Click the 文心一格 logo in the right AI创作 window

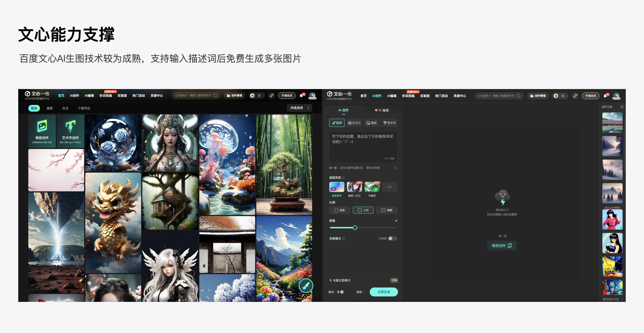340,95
